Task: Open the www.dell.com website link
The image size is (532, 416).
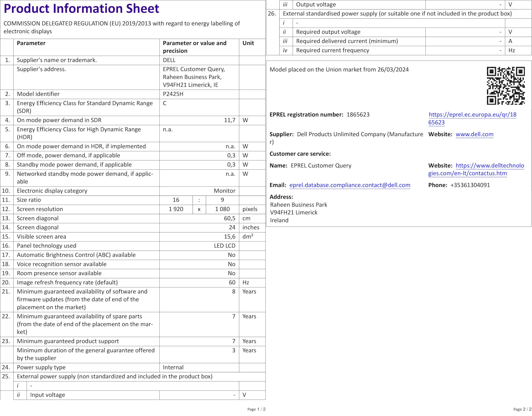Action: pyautogui.click(x=474, y=134)
